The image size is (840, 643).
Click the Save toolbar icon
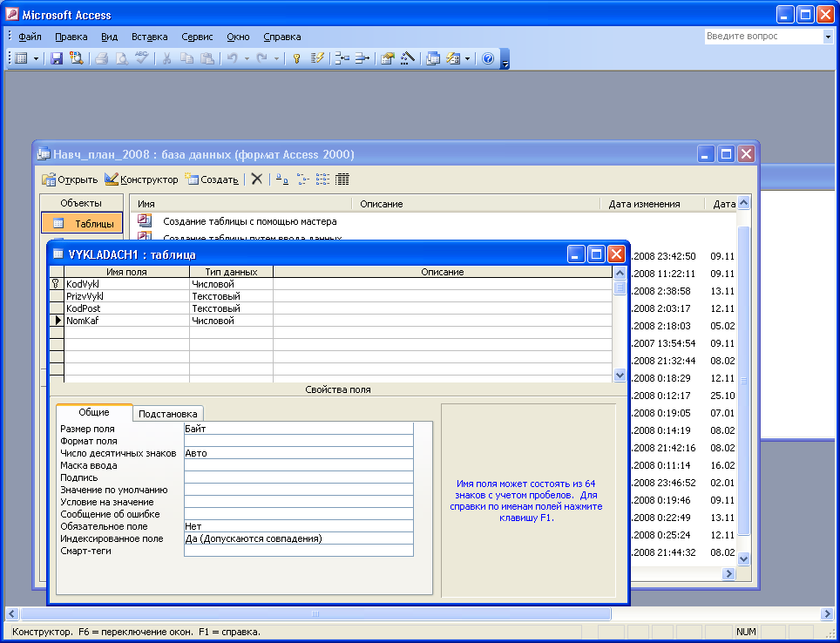point(57,58)
